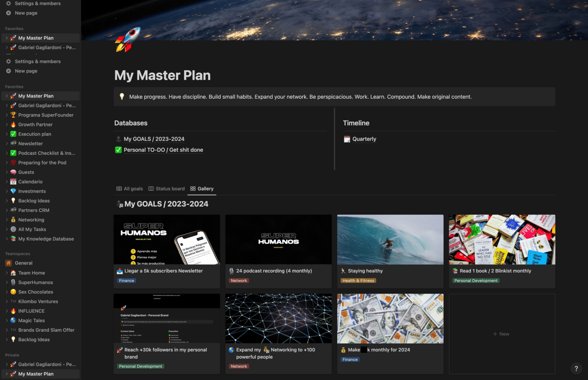Open the Expand my Networking to +100 card
588x380 pixels.
pyautogui.click(x=279, y=334)
